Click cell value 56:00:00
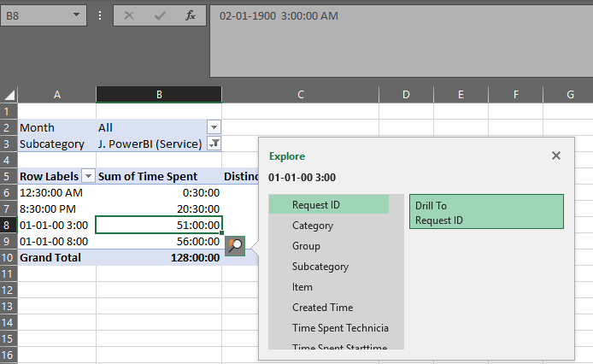Screen dimensions: 593x364 pos(159,242)
